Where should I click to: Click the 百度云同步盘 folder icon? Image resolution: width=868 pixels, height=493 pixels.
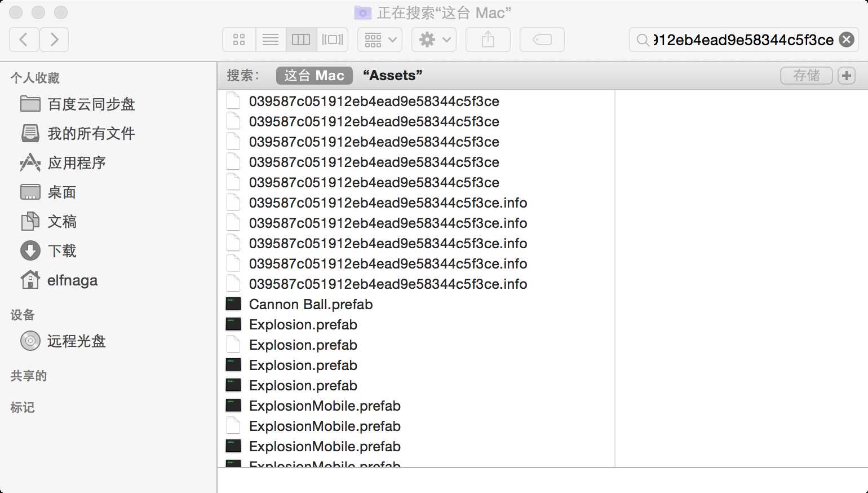coord(30,104)
